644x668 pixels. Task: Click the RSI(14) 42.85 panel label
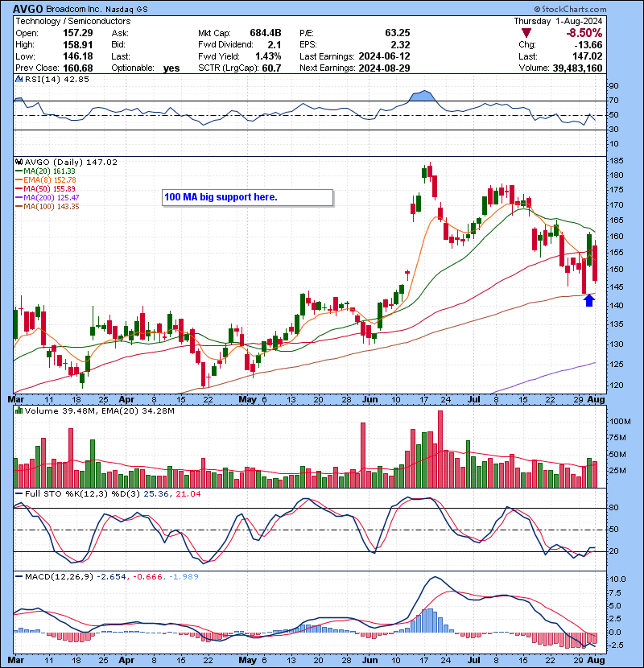click(x=56, y=79)
